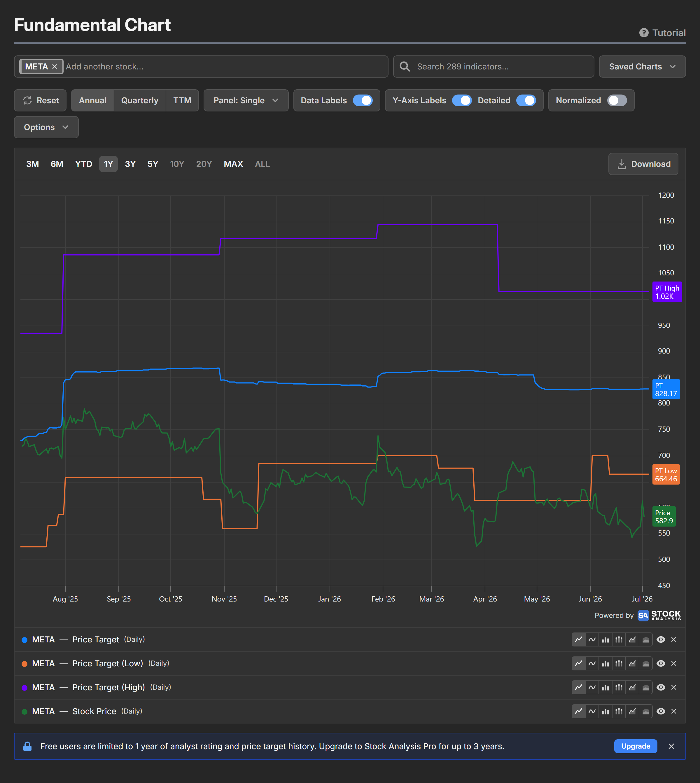Image resolution: width=700 pixels, height=783 pixels.
Task: Select line chart type for Price Target row
Action: (x=578, y=639)
